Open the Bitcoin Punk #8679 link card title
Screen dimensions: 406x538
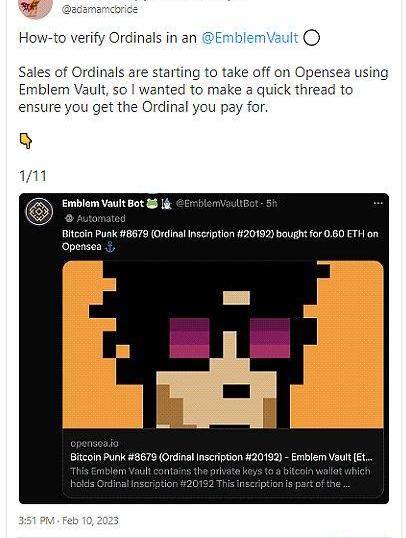(221, 457)
